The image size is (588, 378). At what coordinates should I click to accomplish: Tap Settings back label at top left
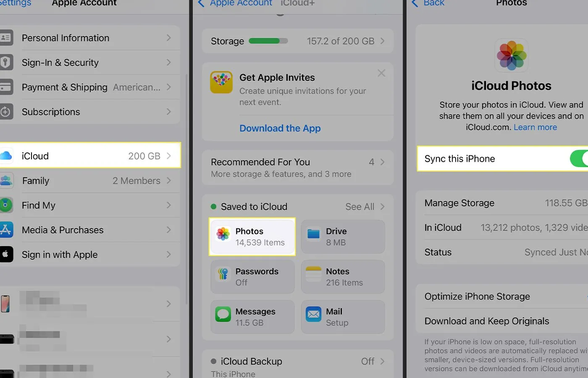tap(16, 3)
